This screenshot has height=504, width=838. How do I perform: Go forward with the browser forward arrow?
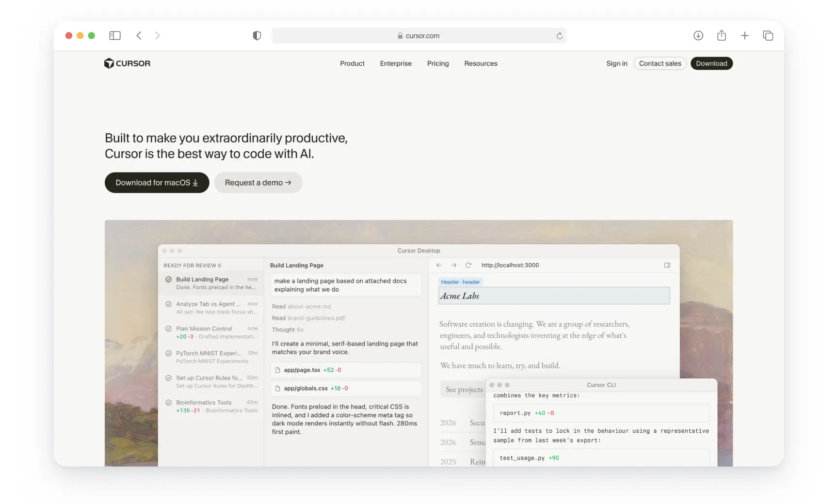coord(157,35)
